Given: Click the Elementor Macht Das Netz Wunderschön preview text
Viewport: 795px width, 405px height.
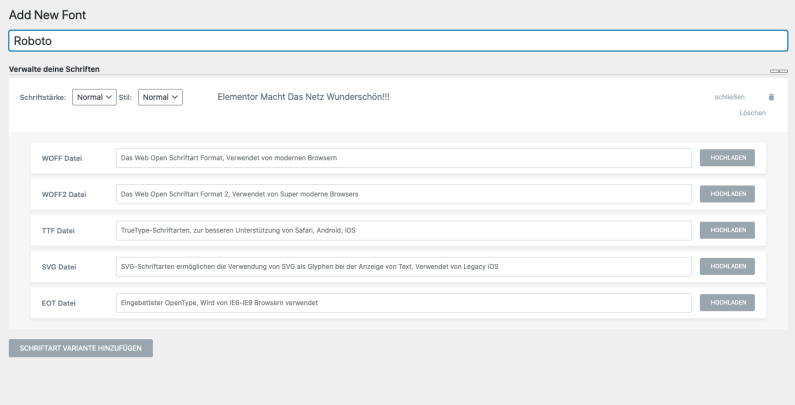Looking at the screenshot, I should [303, 97].
